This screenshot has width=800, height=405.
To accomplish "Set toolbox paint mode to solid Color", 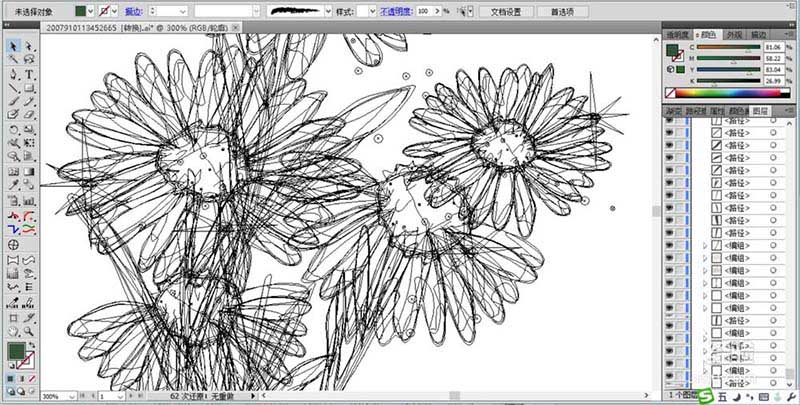I will [11, 379].
